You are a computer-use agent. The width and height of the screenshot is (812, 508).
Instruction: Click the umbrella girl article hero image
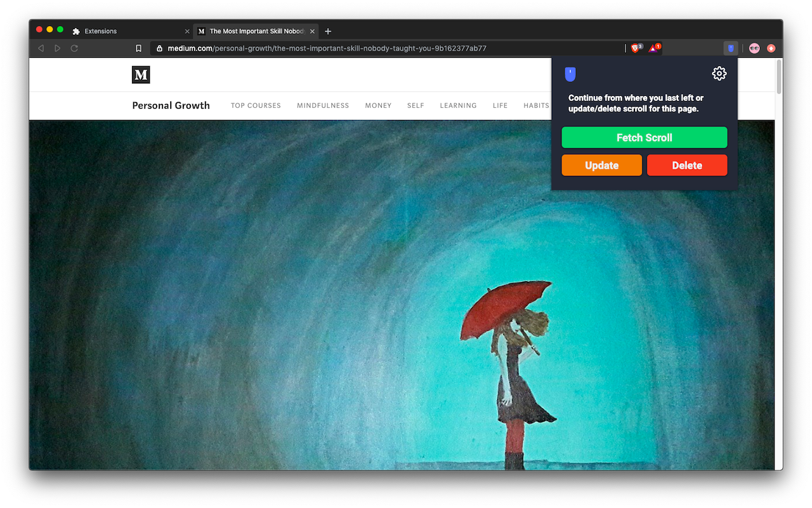tap(402, 295)
